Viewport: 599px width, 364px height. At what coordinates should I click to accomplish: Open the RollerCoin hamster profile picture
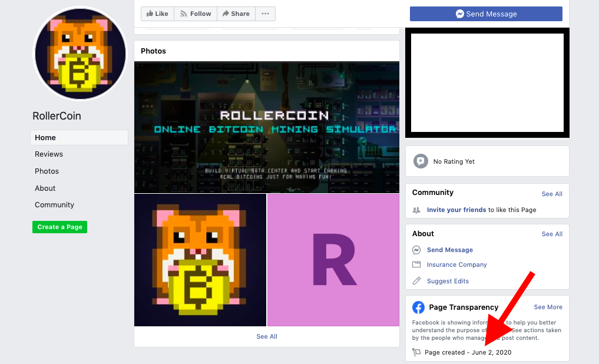(80, 54)
